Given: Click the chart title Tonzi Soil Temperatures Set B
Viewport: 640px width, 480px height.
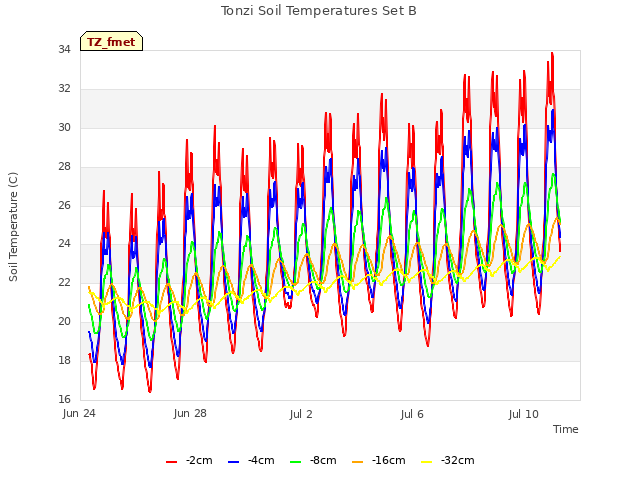Looking at the screenshot, I should (319, 11).
